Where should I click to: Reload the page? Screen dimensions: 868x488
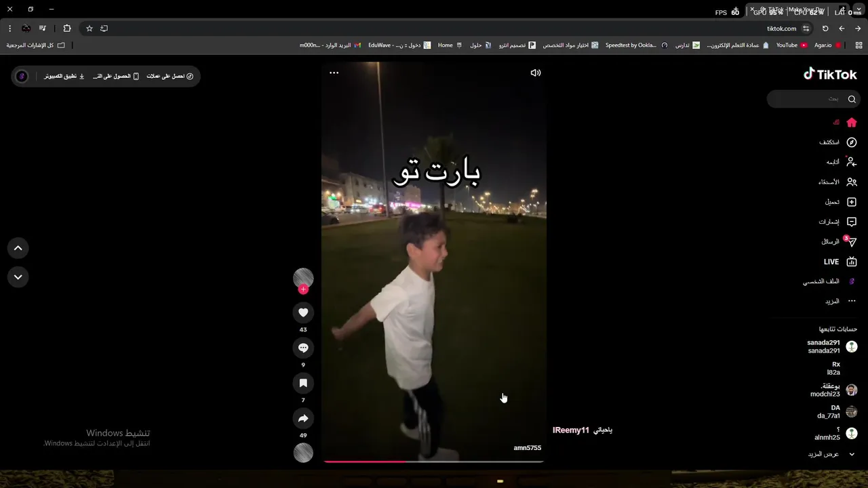[825, 28]
